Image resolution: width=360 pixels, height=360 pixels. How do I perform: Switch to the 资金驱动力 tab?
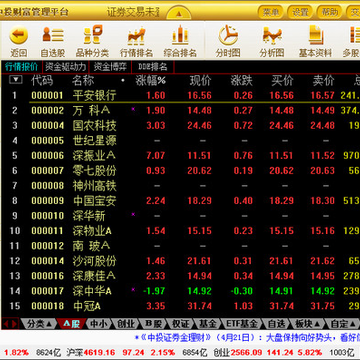click(65, 67)
